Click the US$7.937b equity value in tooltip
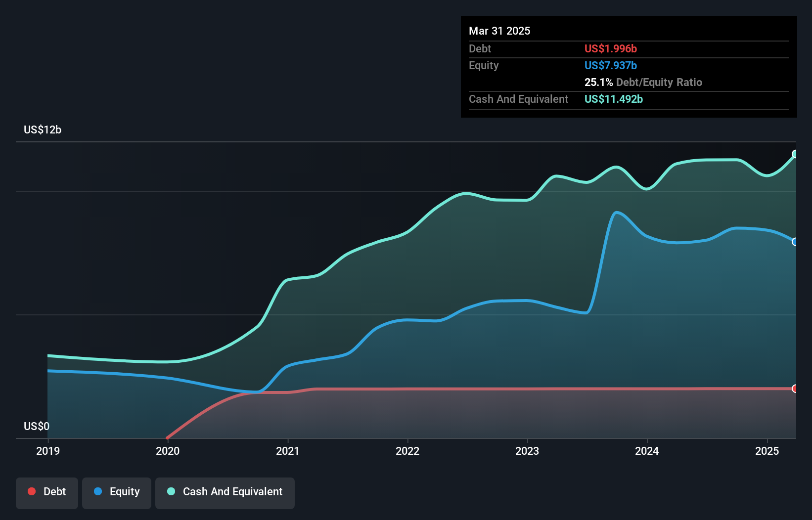The image size is (812, 520). [x=610, y=65]
